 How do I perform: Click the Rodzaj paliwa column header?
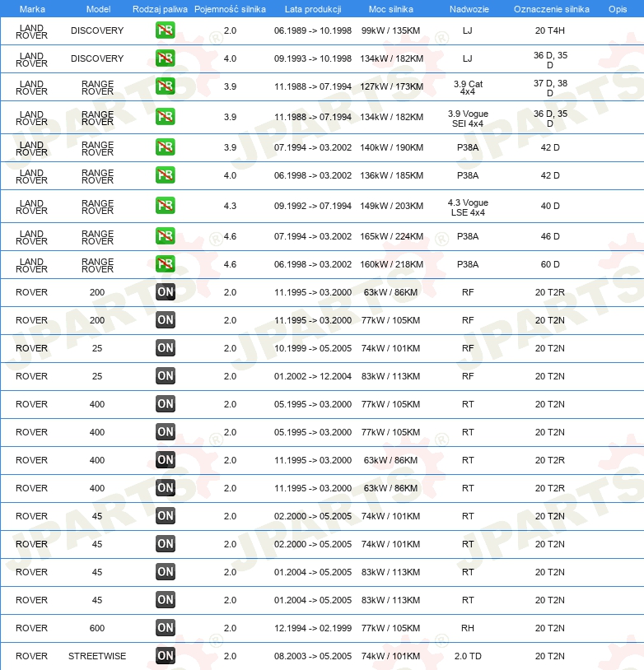click(x=160, y=9)
